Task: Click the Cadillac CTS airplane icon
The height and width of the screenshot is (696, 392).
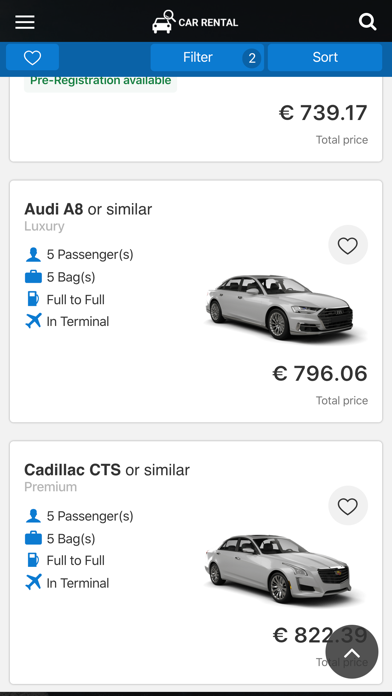Action: coord(33,582)
